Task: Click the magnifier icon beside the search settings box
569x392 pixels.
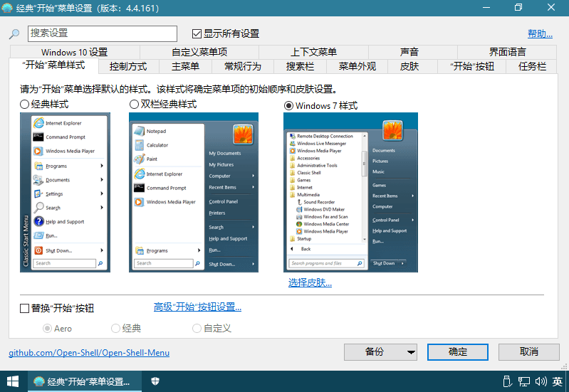Action: pyautogui.click(x=14, y=34)
